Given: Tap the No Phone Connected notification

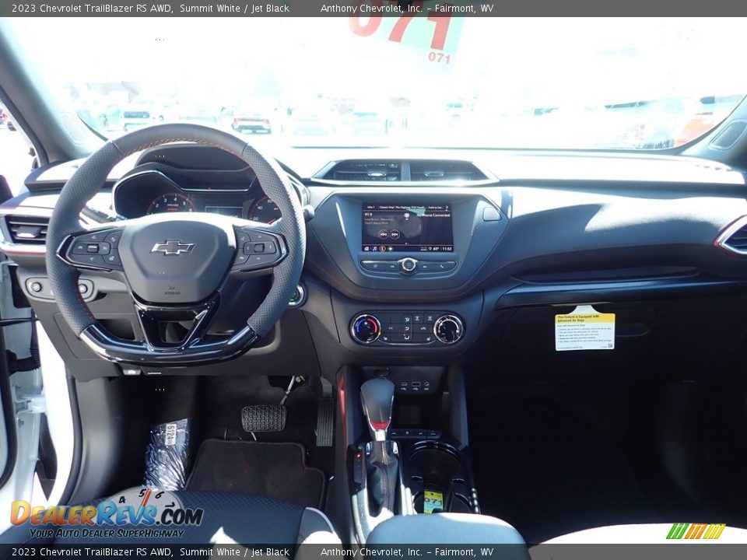Looking at the screenshot, I should coord(433,215).
